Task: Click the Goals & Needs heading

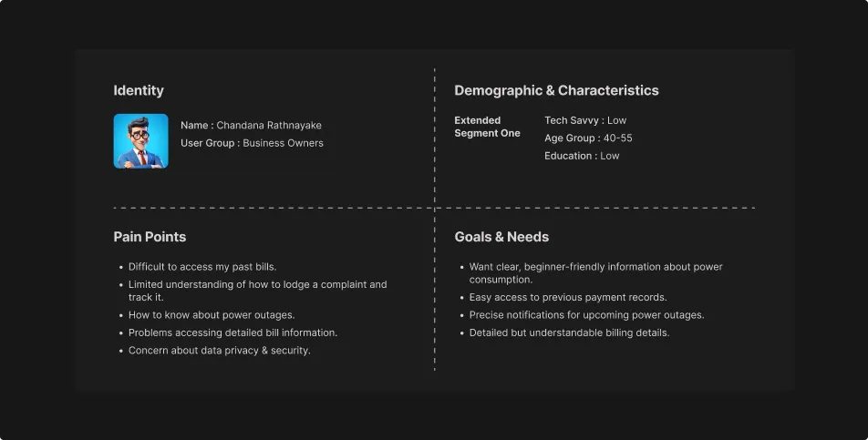Action: (x=501, y=237)
